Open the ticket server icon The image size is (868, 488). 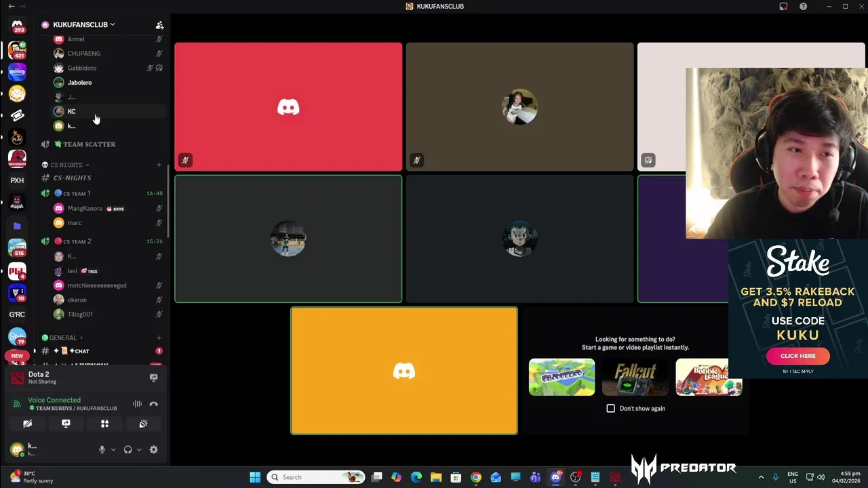tap(17, 115)
